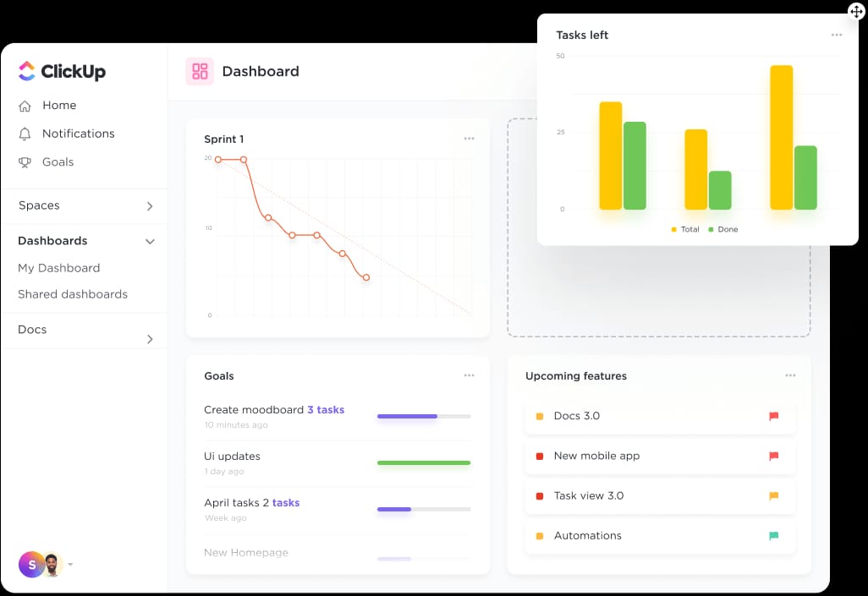Viewport: 868px width, 596px height.
Task: Click the Upcoming features card title
Action: (x=576, y=375)
